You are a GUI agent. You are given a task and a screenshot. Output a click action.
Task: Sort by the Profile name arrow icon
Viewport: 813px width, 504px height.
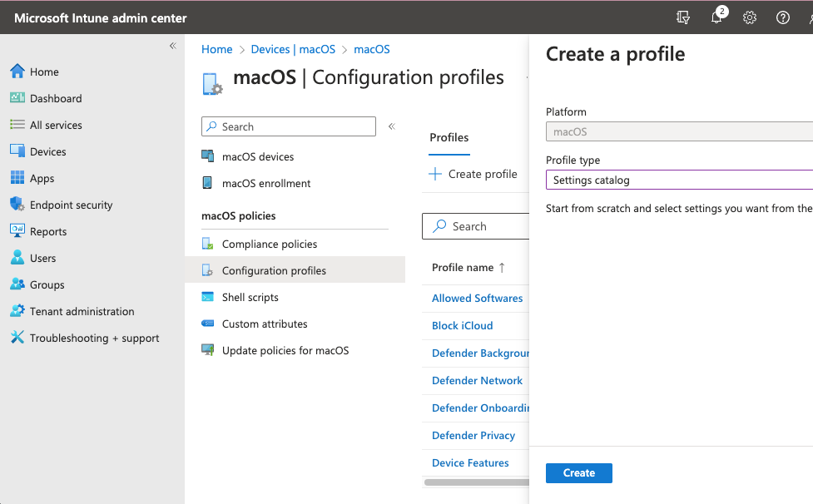point(502,268)
